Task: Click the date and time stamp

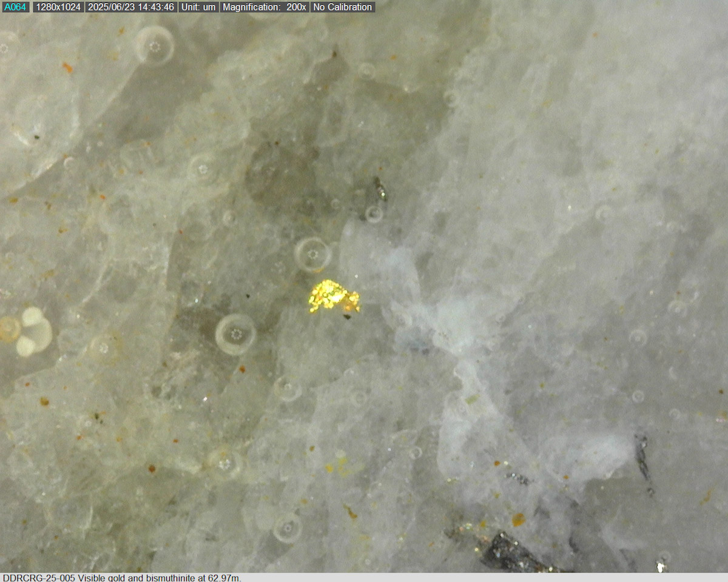Action: point(131,7)
